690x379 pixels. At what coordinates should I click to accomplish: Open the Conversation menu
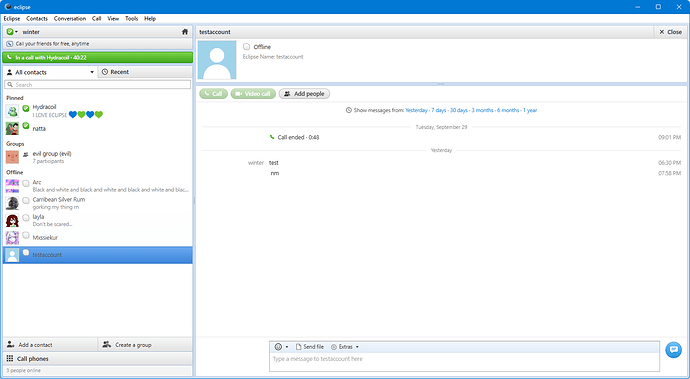pyautogui.click(x=70, y=18)
